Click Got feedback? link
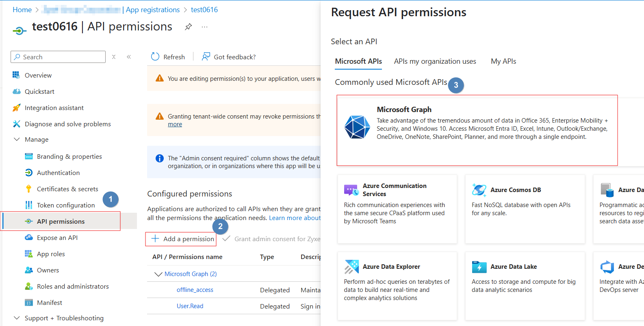The width and height of the screenshot is (644, 326). (x=235, y=57)
